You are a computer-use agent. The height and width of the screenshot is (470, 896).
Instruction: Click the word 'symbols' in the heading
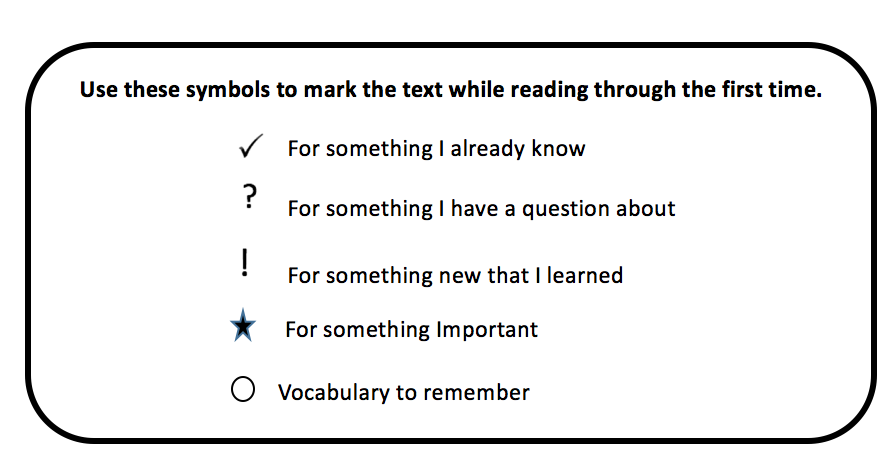coord(217,91)
